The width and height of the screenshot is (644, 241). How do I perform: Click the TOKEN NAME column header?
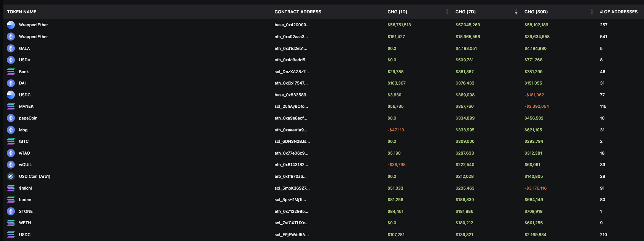(22, 12)
